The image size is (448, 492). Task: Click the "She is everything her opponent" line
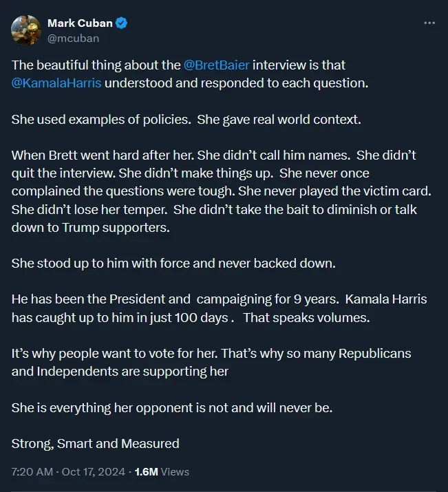tap(171, 407)
